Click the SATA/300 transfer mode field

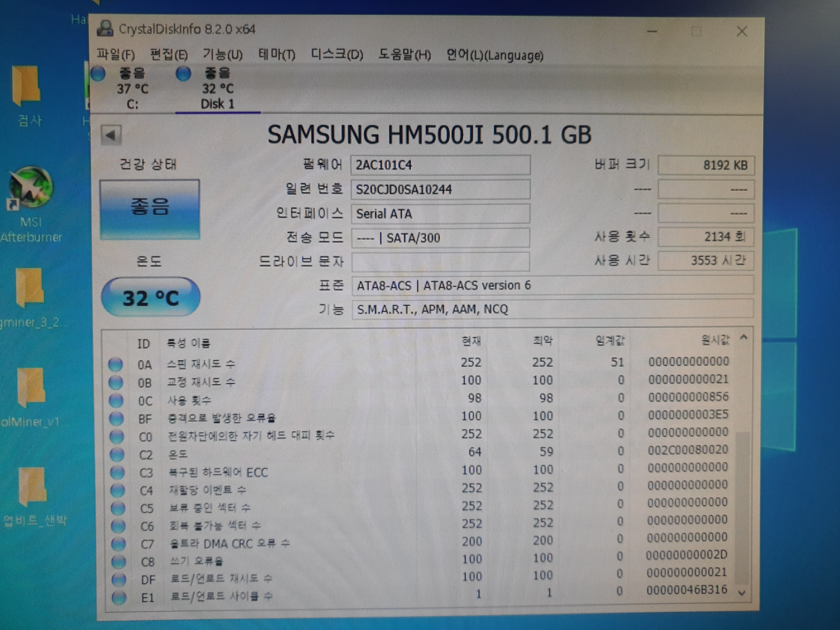point(440,238)
